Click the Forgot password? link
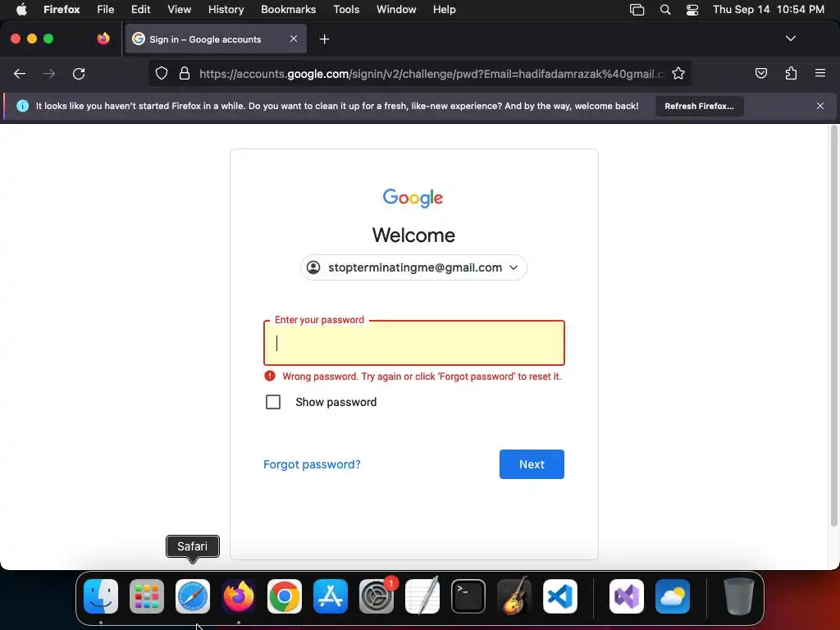This screenshot has height=630, width=840. pos(312,464)
